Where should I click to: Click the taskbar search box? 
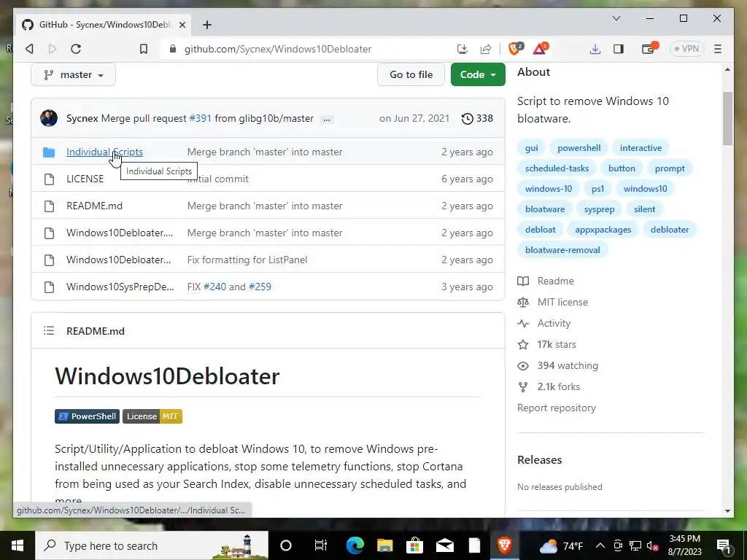(x=152, y=545)
